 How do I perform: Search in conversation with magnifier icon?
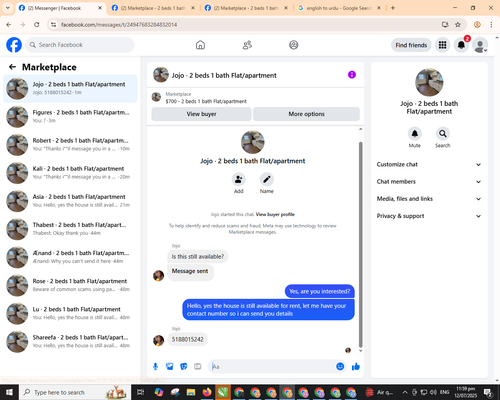[443, 134]
